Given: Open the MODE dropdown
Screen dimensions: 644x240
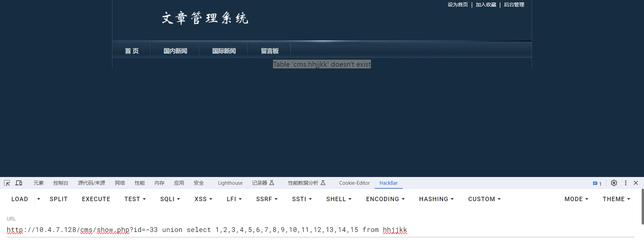Looking at the screenshot, I should pyautogui.click(x=576, y=199).
